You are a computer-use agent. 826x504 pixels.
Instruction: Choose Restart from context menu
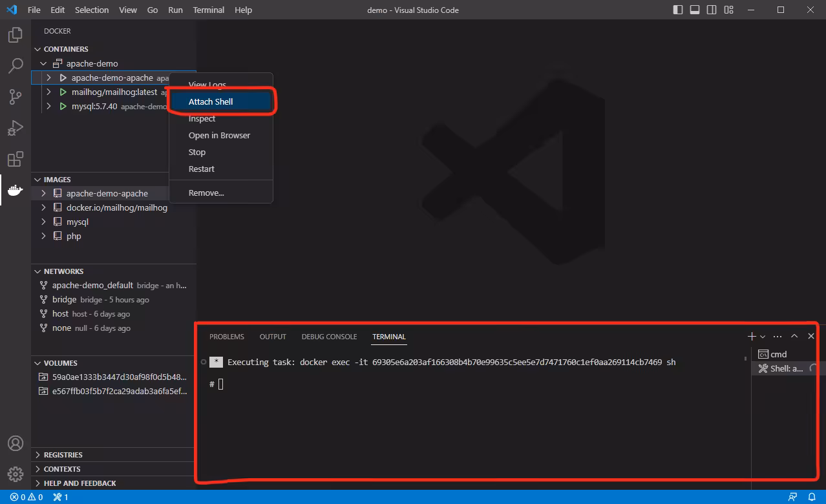pos(221,169)
